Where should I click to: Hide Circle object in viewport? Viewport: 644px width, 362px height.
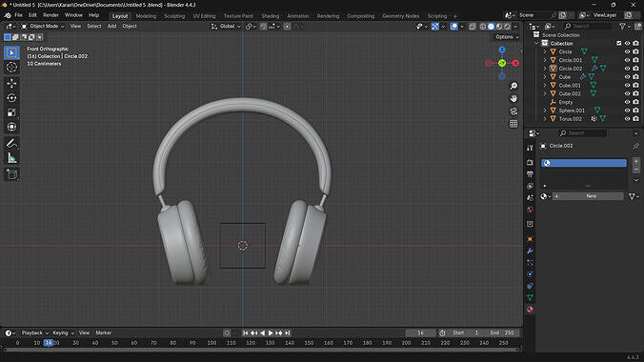(x=627, y=51)
